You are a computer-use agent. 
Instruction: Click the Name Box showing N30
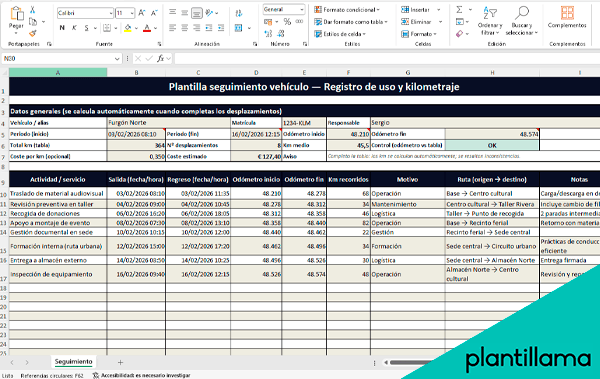[x=61, y=59]
